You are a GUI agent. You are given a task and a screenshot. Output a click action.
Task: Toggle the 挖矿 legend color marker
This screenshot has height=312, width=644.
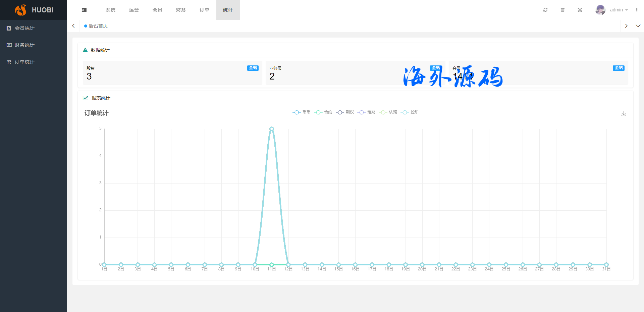pyautogui.click(x=405, y=112)
